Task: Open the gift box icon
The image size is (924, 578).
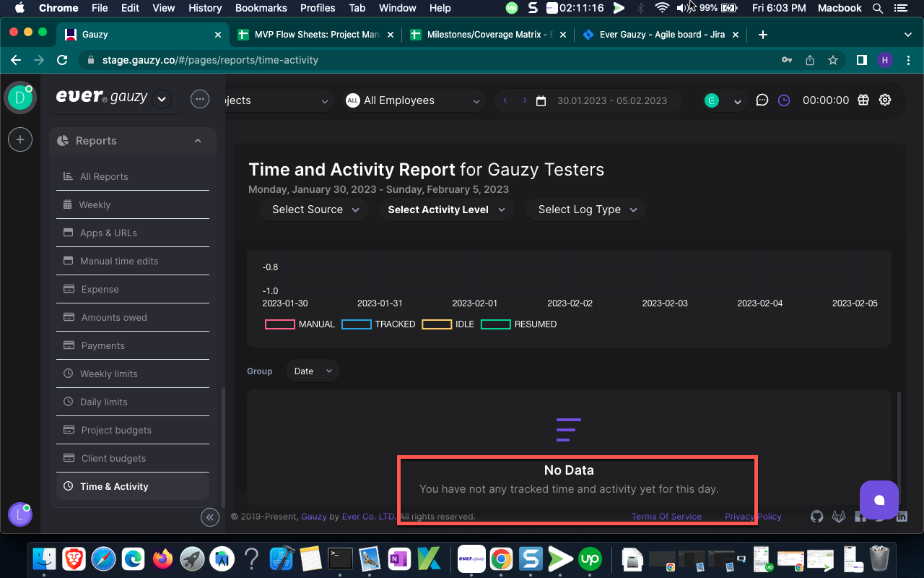Action: pyautogui.click(x=863, y=100)
